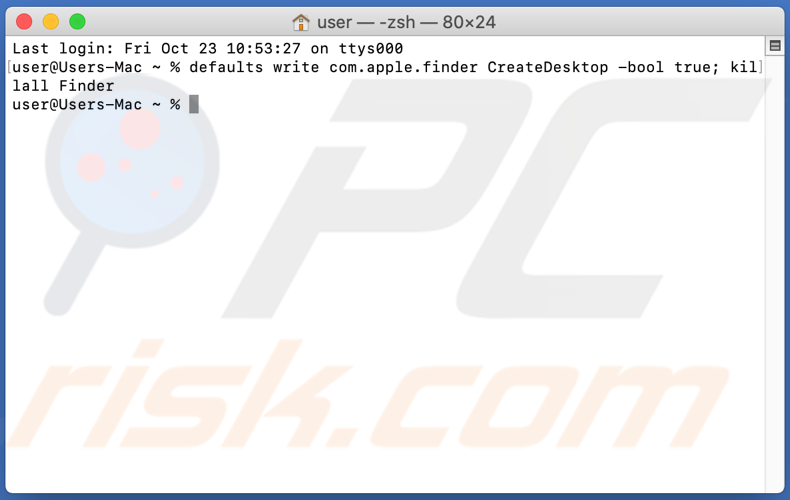
Task: Click the word 'write' in the command
Action: (x=296, y=67)
